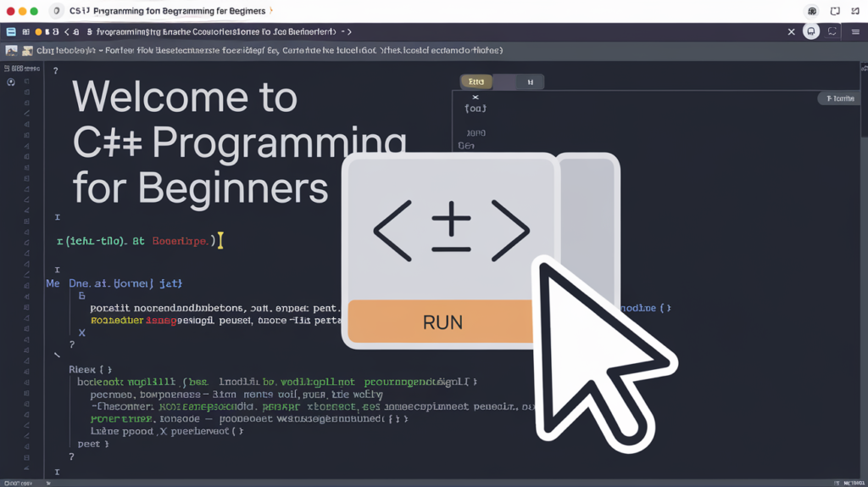The height and width of the screenshot is (487, 868).
Task: Click the back arrow in navigation bar
Action: (66, 31)
